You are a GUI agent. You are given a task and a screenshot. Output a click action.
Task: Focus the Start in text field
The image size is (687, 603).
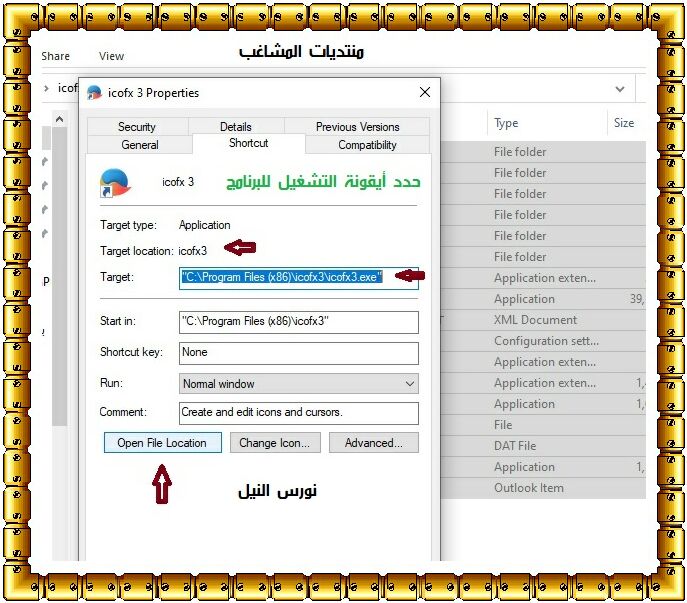[298, 322]
